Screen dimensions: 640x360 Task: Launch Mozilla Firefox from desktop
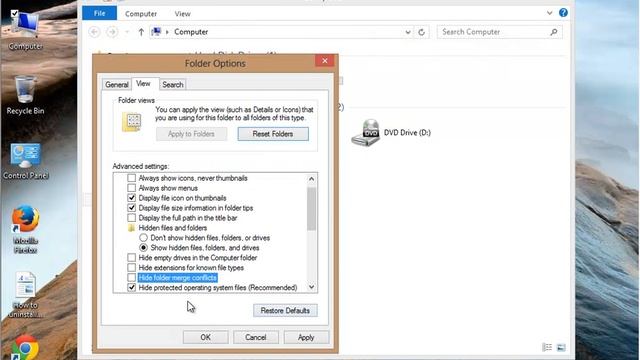click(x=25, y=229)
